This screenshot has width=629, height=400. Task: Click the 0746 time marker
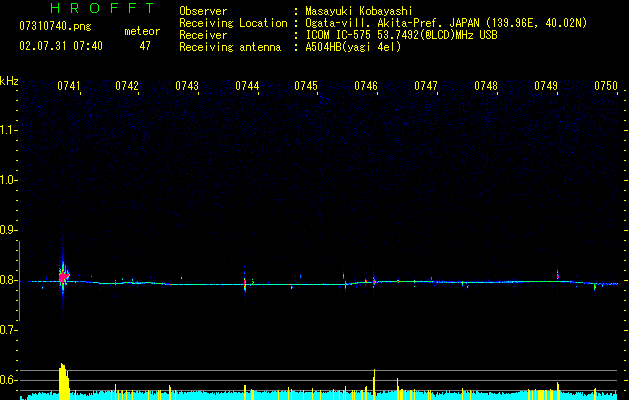tap(366, 86)
